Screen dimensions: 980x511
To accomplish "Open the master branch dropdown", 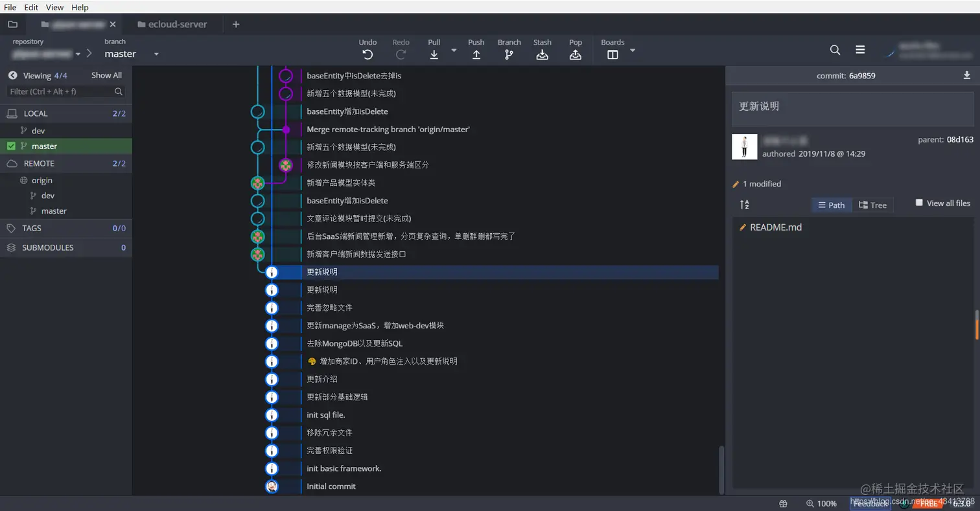I will (x=156, y=54).
